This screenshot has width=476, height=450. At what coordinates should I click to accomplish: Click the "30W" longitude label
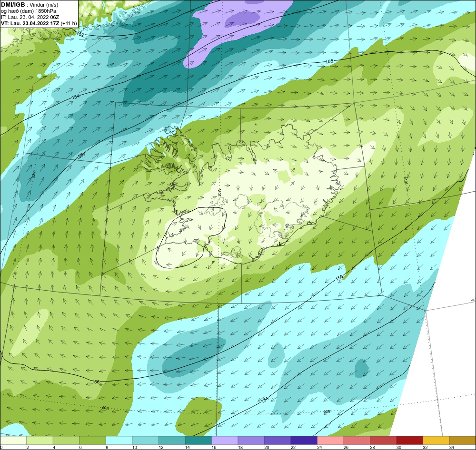[33, 175]
